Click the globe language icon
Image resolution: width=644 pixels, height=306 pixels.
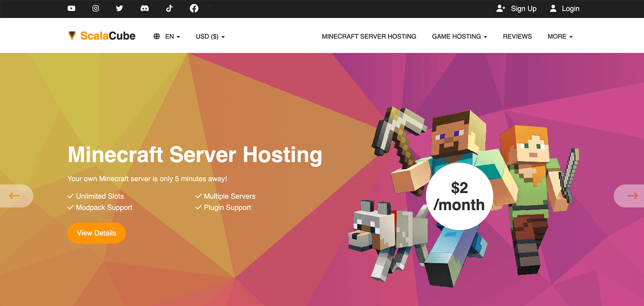157,36
